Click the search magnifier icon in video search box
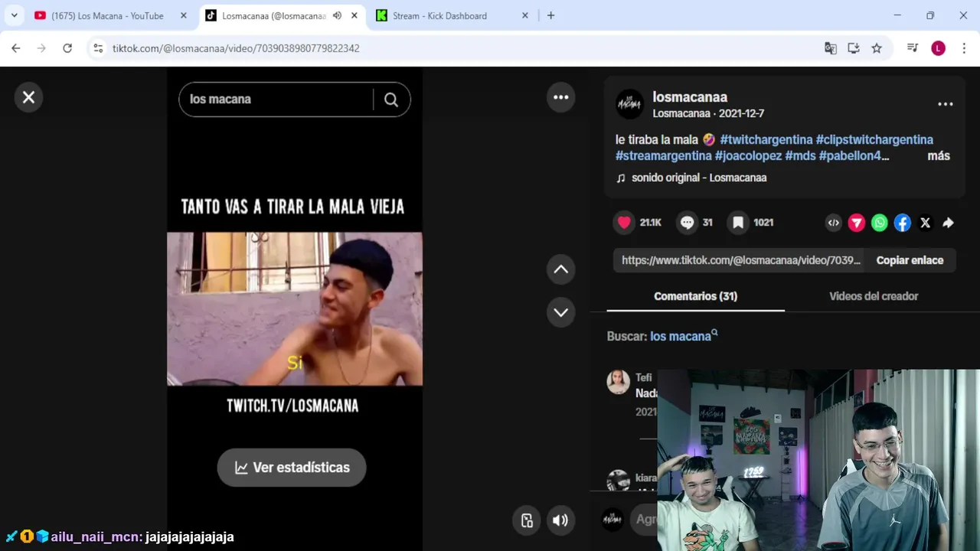The height and width of the screenshot is (551, 980). click(391, 99)
